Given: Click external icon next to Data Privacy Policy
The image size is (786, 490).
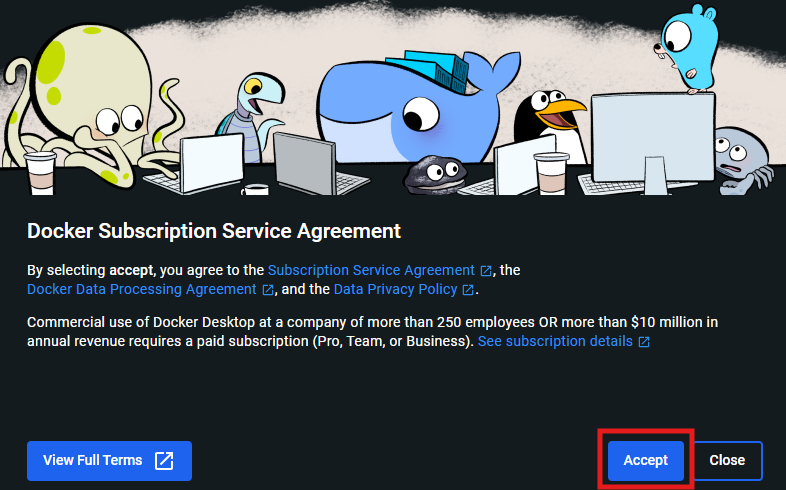Looking at the screenshot, I should 468,290.
